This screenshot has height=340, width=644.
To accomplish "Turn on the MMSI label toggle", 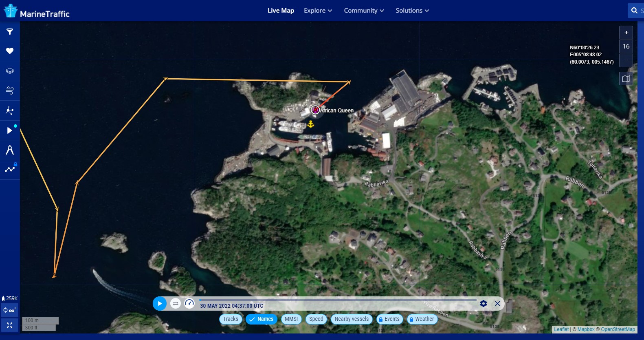I will [291, 319].
